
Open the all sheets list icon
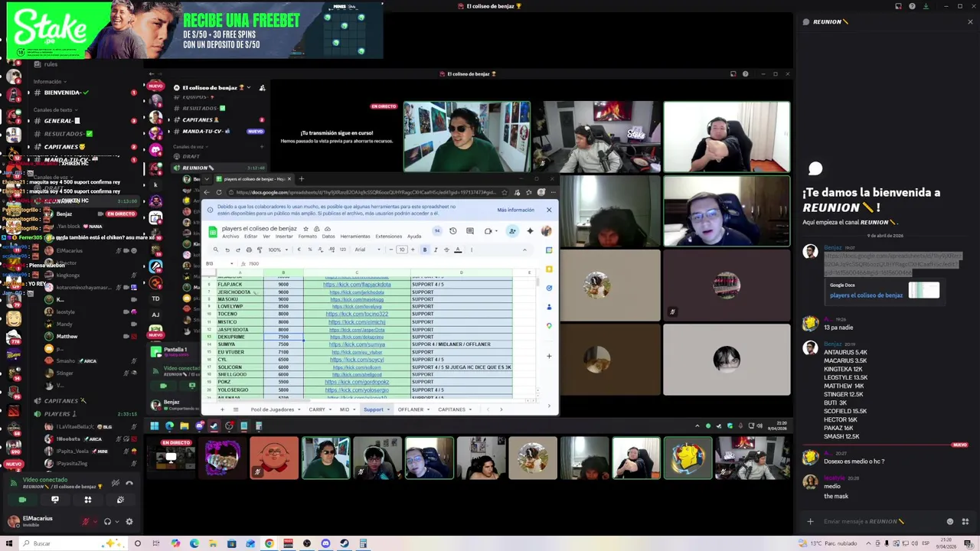[x=235, y=409]
